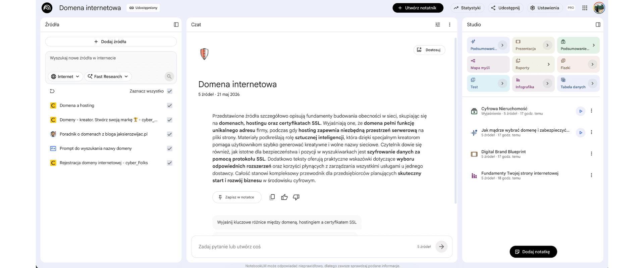Open more options for Cyfrowa Nieruchomość
644x268 pixels.
click(591, 111)
